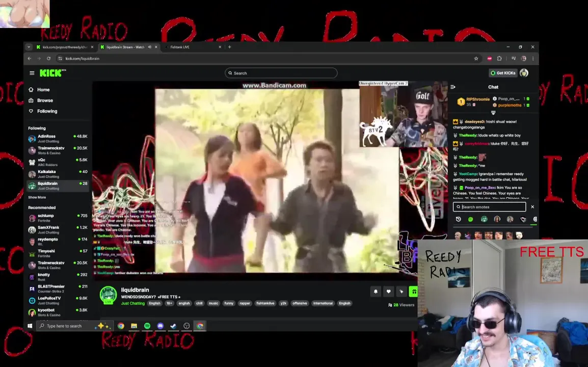Viewport: 588px width, 367px height.
Task: Open Chrome media control icon
Action: tap(514, 59)
